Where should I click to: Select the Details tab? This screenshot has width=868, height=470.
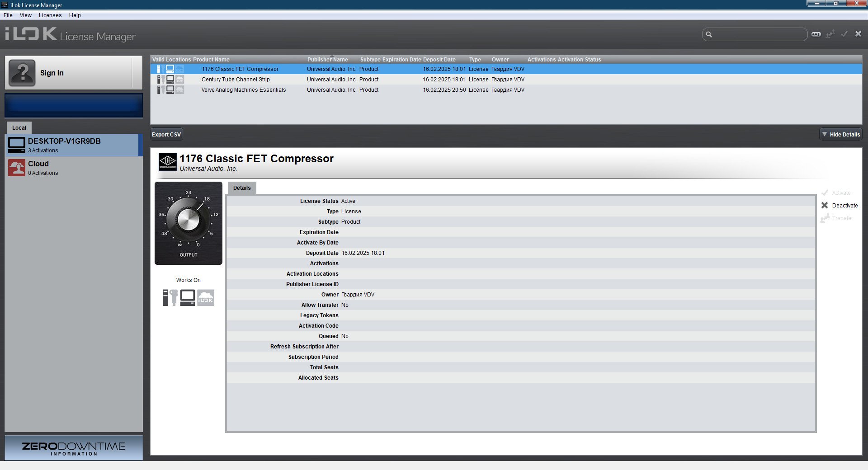coord(242,188)
